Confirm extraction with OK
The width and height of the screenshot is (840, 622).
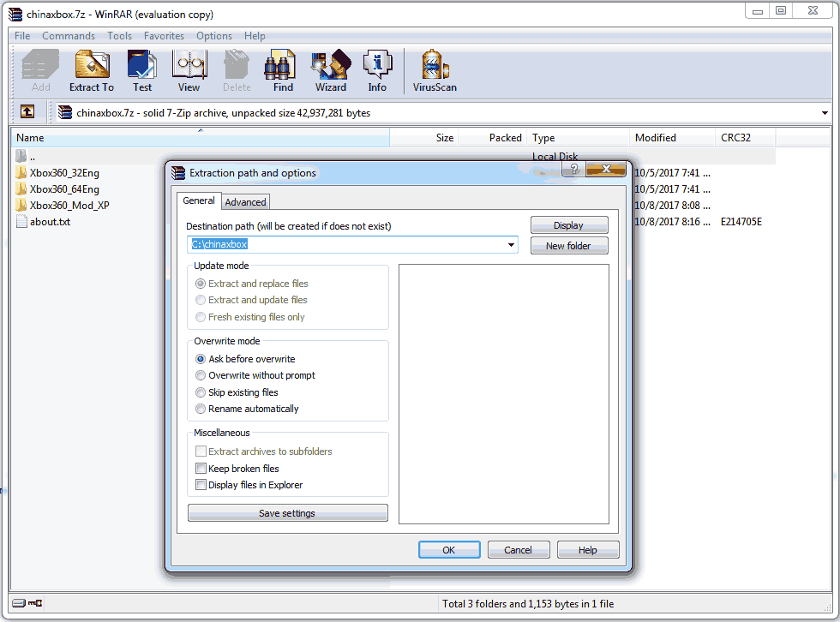pyautogui.click(x=449, y=550)
